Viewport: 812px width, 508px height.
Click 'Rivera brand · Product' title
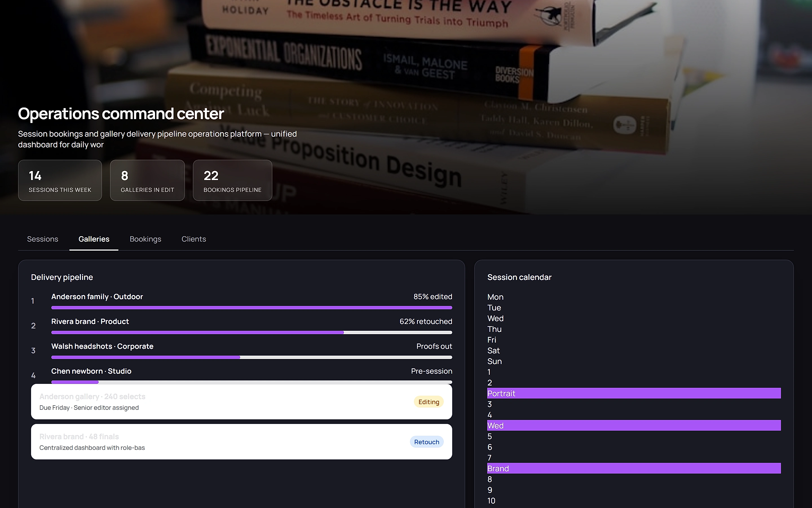tap(90, 321)
